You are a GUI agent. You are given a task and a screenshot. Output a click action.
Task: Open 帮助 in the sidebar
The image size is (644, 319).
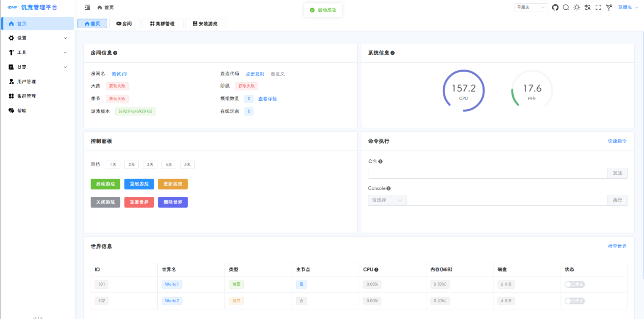pos(38,110)
